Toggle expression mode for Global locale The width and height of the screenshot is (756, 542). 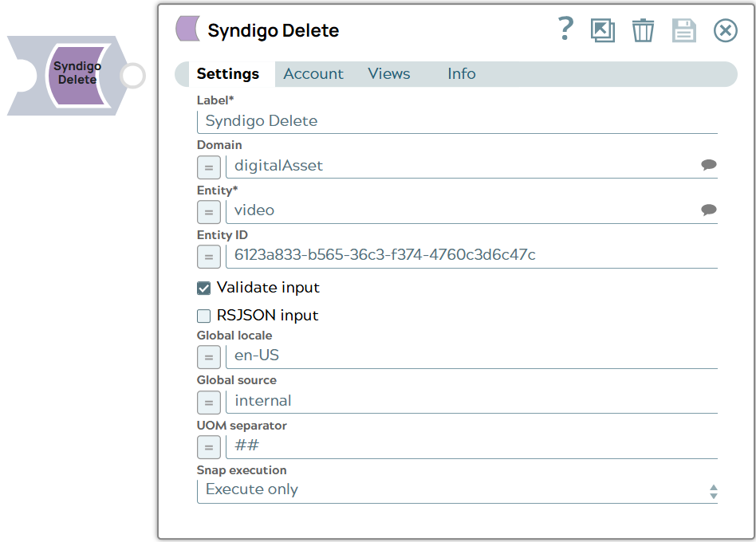coord(208,357)
